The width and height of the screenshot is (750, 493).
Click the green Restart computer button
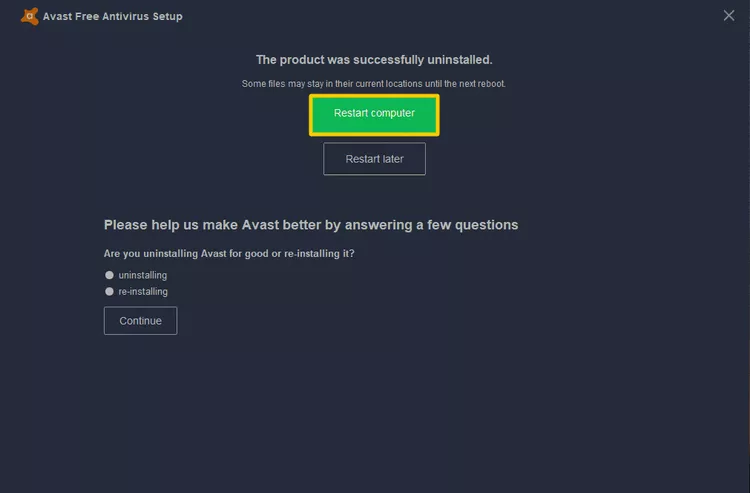[x=374, y=115]
